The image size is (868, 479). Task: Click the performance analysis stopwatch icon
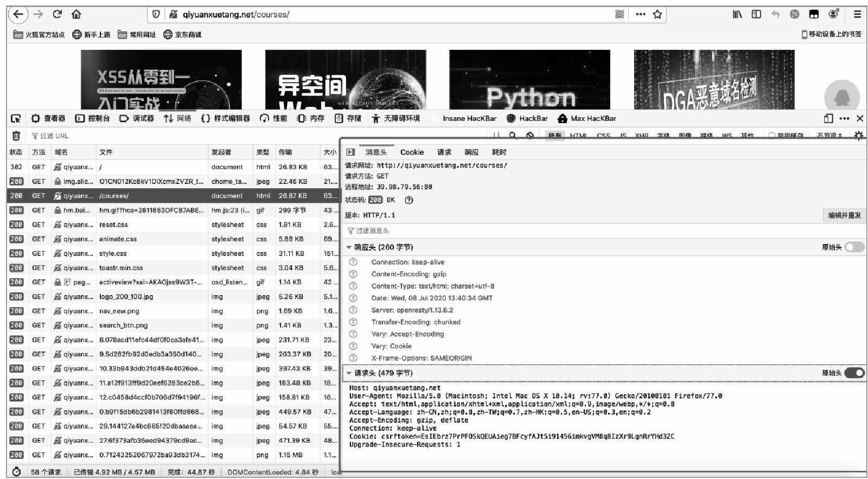click(x=16, y=472)
